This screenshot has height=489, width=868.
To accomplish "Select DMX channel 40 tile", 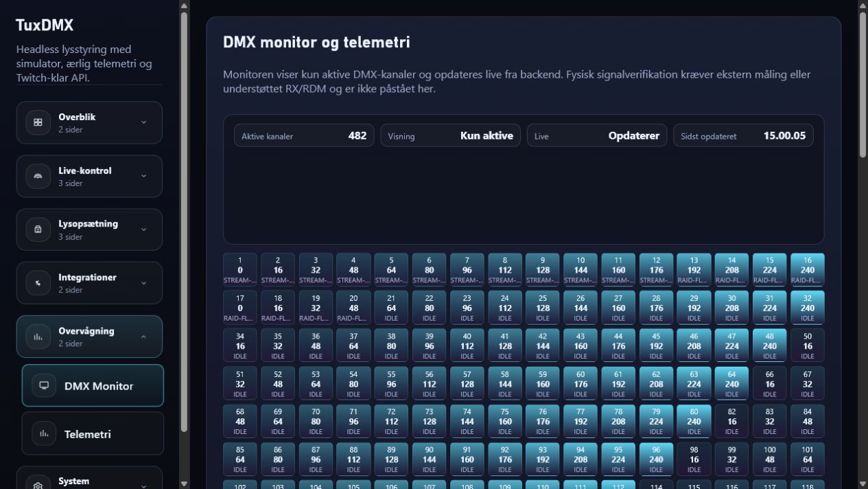I will [467, 345].
